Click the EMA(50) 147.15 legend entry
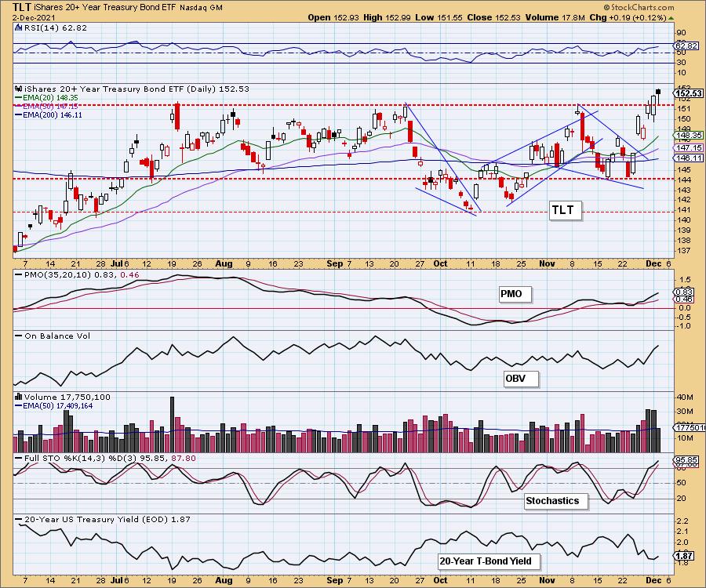Image resolution: width=706 pixels, height=588 pixels. (46, 106)
